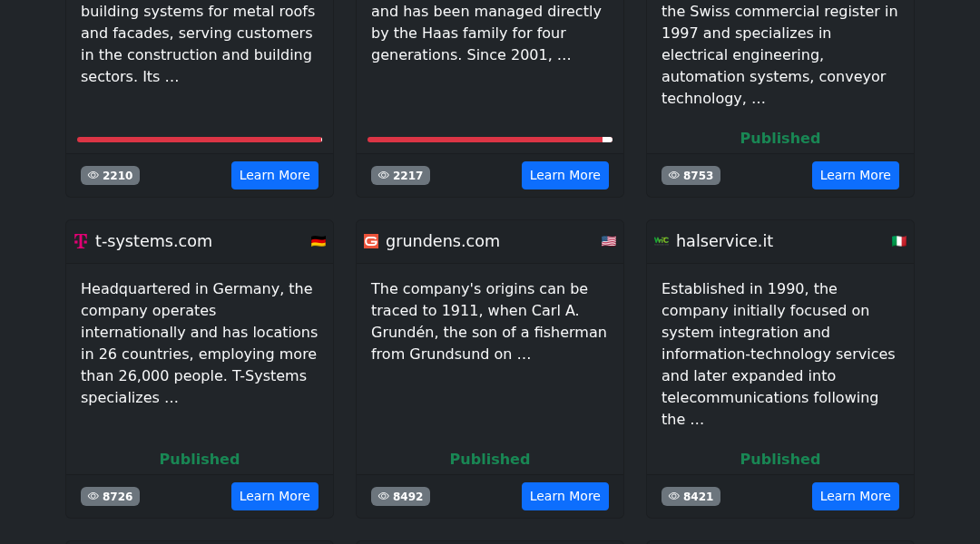Viewport: 980px width, 544px height.
Task: Click the eye icon beside 8726 views
Action: click(x=93, y=497)
